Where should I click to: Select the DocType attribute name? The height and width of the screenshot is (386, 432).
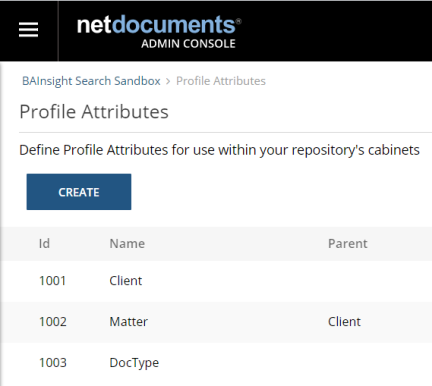134,363
